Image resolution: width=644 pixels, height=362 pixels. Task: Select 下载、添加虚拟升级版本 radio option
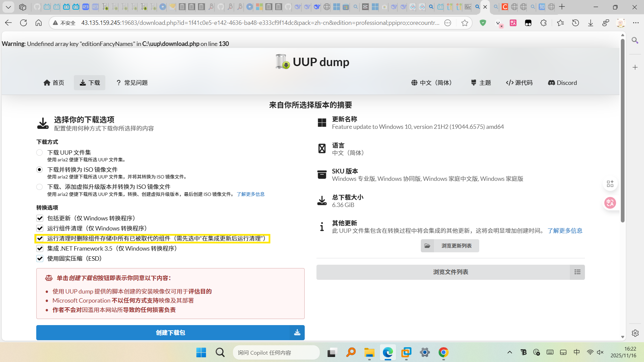click(40, 187)
